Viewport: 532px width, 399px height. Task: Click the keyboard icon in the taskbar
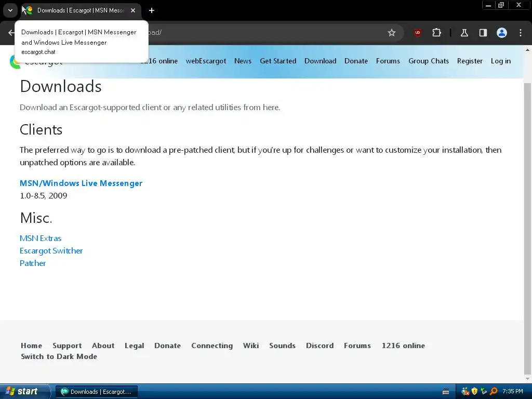[x=446, y=392]
